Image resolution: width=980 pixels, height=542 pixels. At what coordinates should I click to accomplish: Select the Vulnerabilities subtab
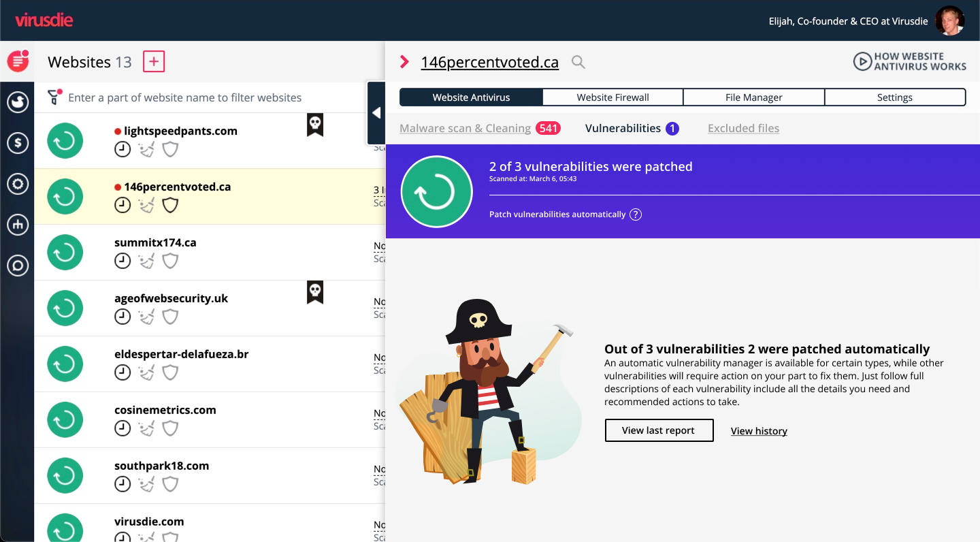tap(623, 128)
